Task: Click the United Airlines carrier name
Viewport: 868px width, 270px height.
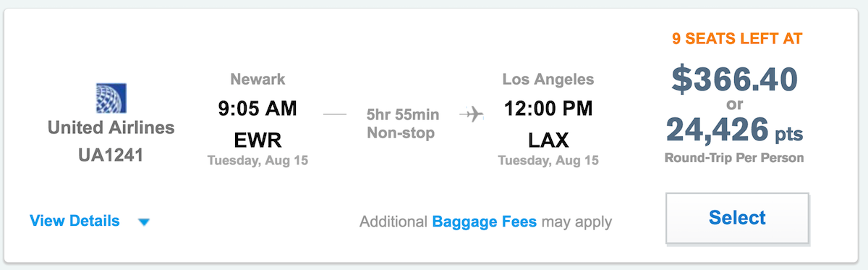Action: coord(111,128)
